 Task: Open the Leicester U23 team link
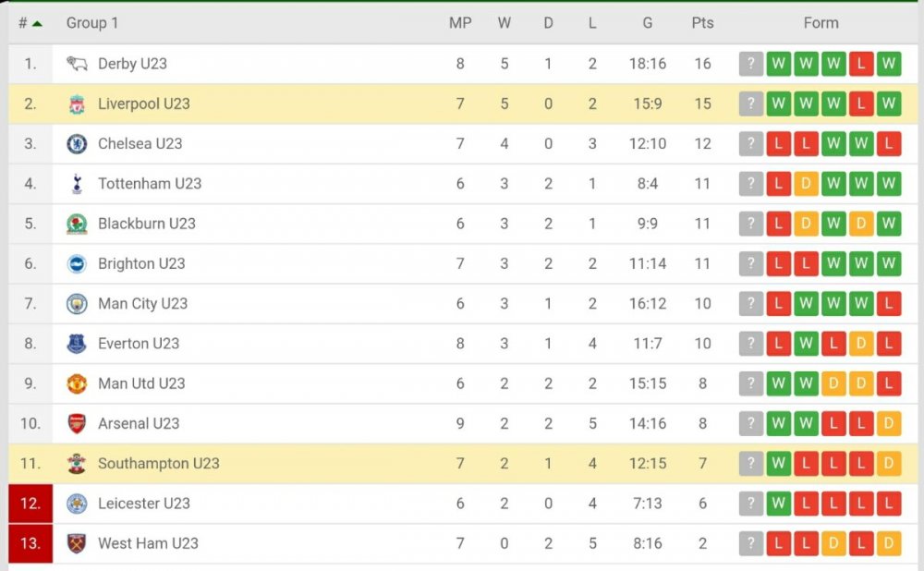143,504
